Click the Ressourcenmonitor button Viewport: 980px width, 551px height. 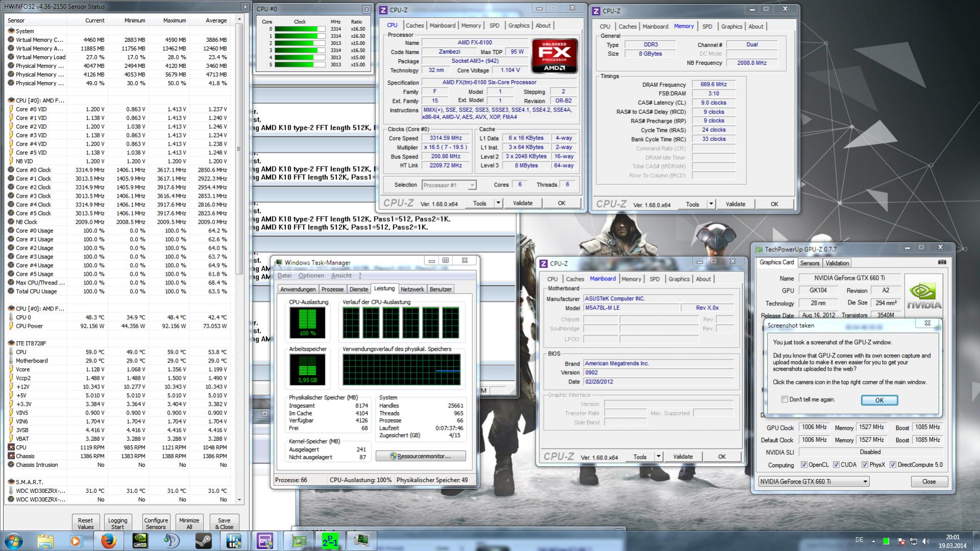(x=420, y=456)
